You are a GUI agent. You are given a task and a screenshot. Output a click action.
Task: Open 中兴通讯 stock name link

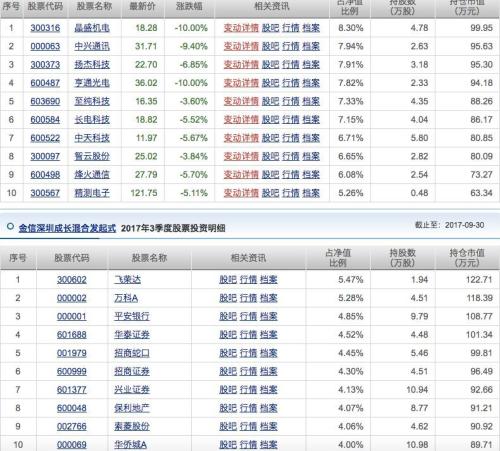pos(92,46)
